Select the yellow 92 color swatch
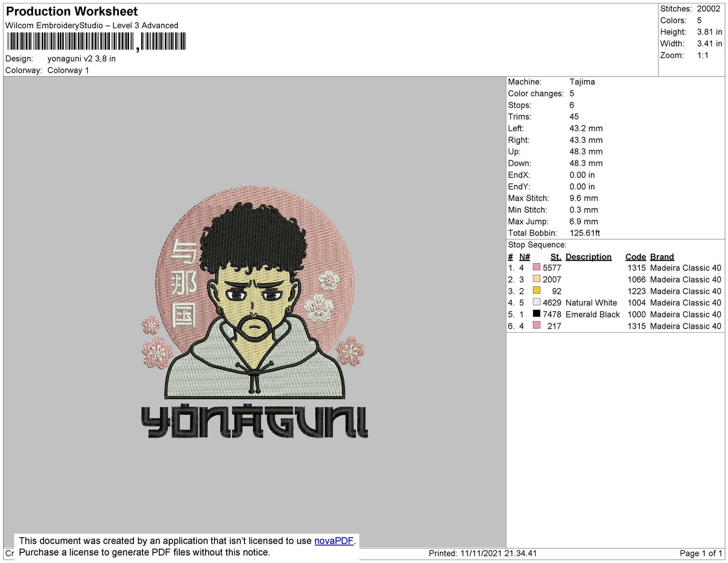The width and height of the screenshot is (728, 563). [537, 290]
